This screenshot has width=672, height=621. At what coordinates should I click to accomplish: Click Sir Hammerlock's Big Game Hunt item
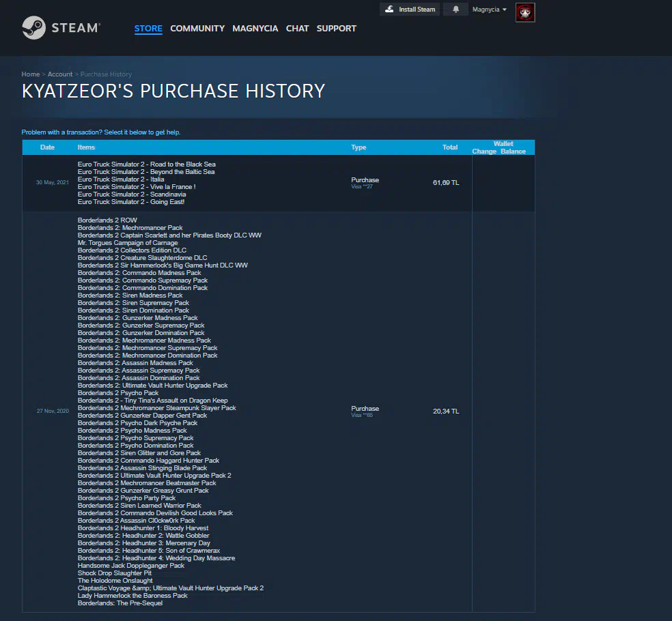(163, 265)
